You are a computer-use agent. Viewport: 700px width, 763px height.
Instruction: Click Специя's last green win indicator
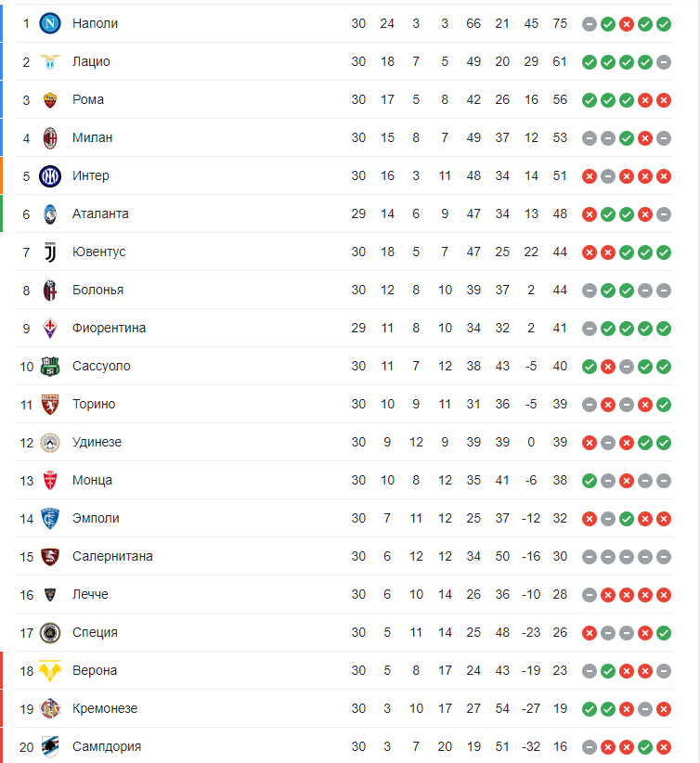click(664, 632)
